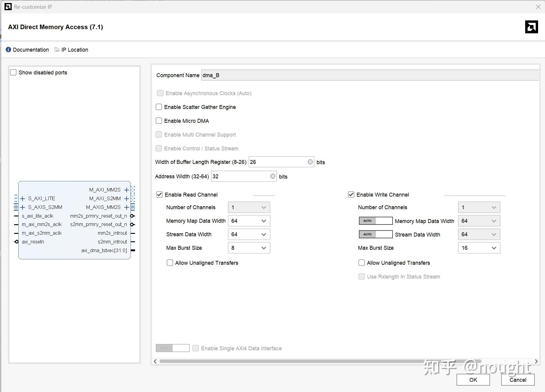Image resolution: width=545 pixels, height=392 pixels.
Task: Clear the Width of Buffer Length Register value
Action: pos(310,161)
